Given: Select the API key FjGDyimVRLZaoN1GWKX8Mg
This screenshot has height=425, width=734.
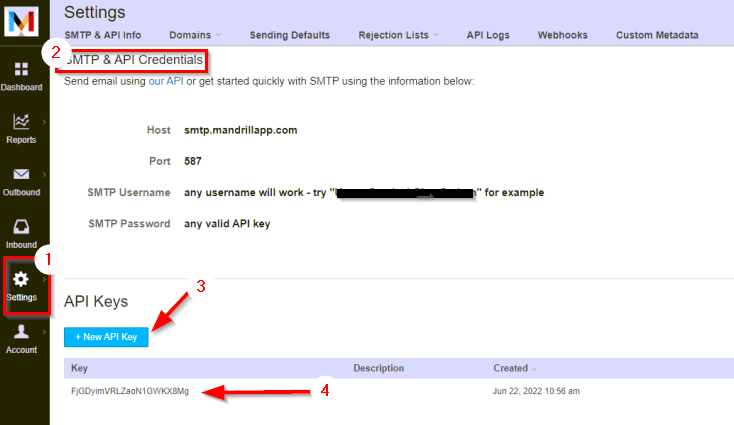Looking at the screenshot, I should tap(130, 391).
